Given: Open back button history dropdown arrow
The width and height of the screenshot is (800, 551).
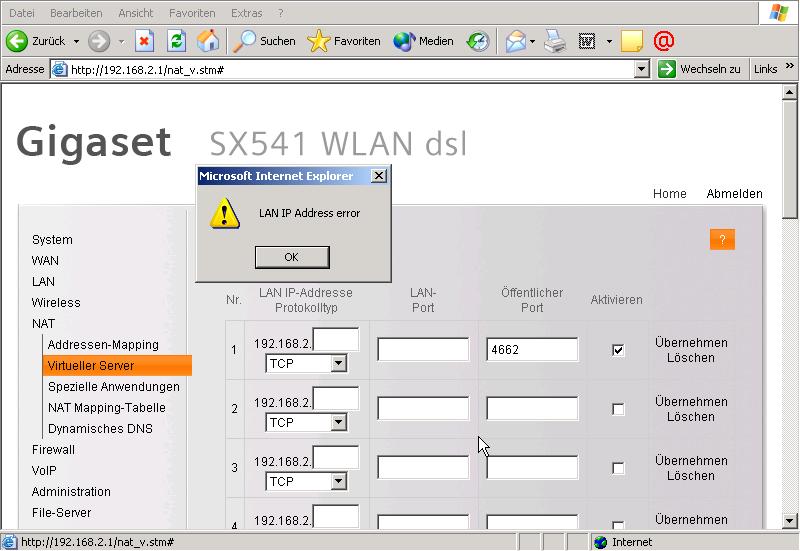Looking at the screenshot, I should (77, 41).
